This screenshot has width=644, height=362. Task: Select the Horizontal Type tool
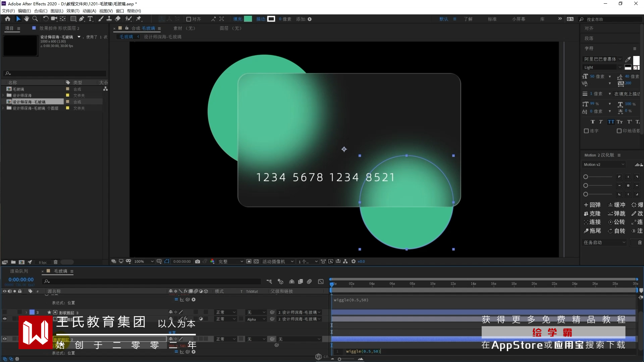coord(90,19)
